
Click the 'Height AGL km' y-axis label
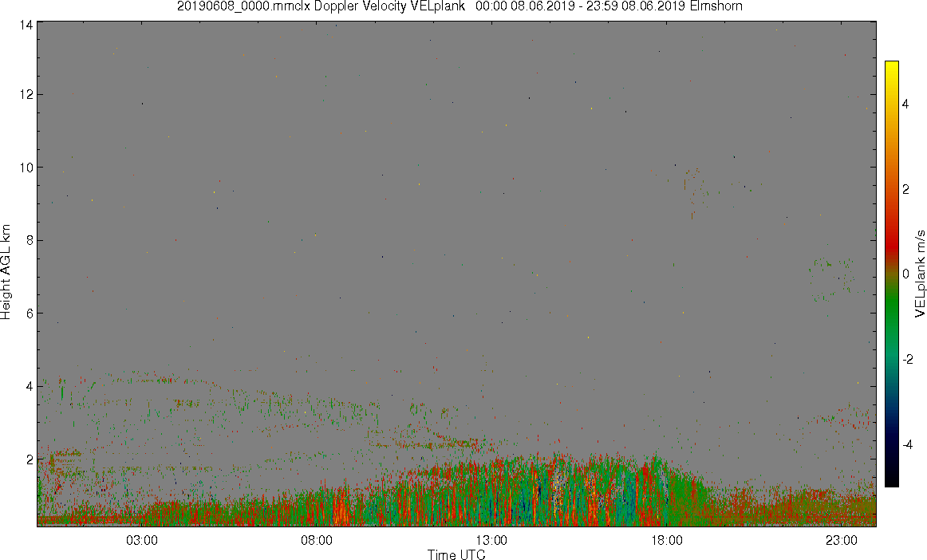click(x=6, y=272)
